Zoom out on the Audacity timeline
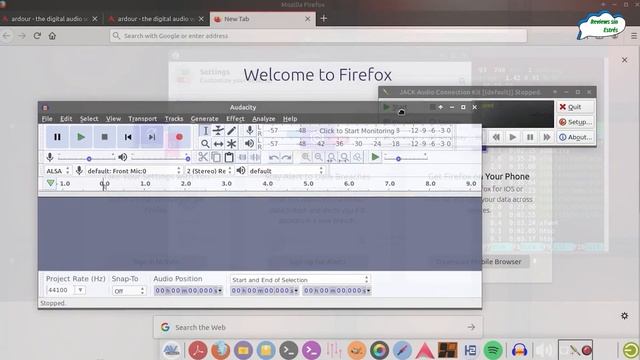Screen dimensions: 640x360 tap(318, 157)
